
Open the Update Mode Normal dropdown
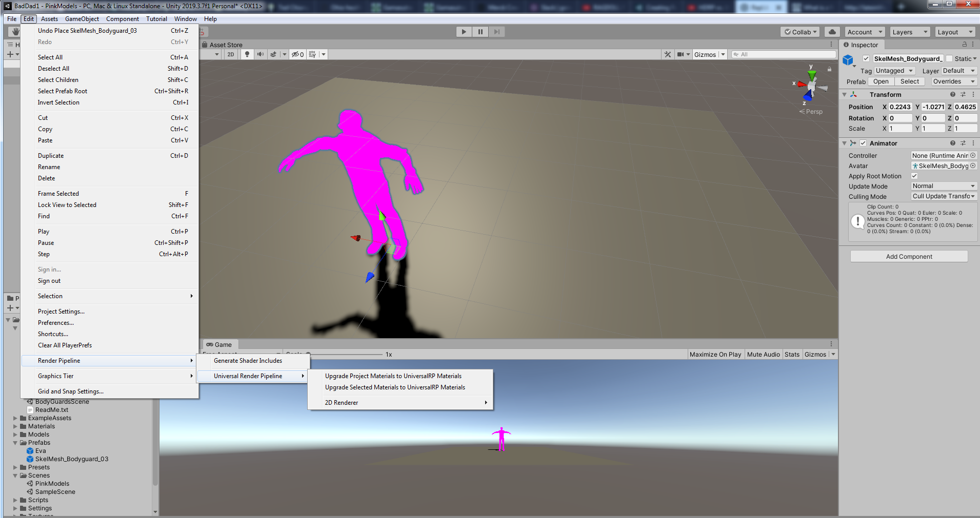pos(944,186)
